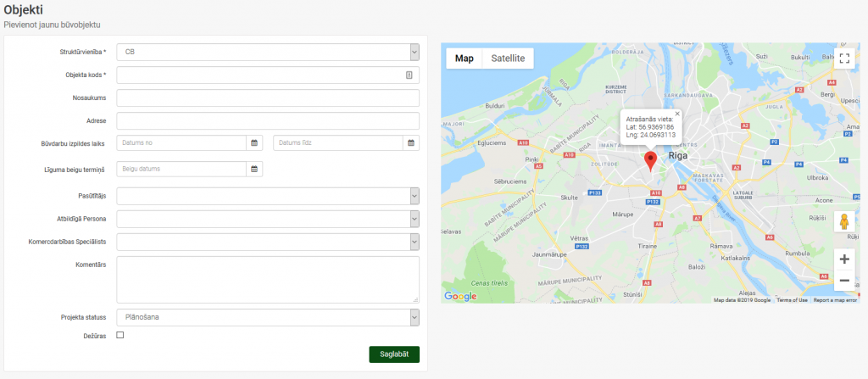This screenshot has width=868, height=379.
Task: Click inside the Komentārs text area
Action: [x=268, y=279]
